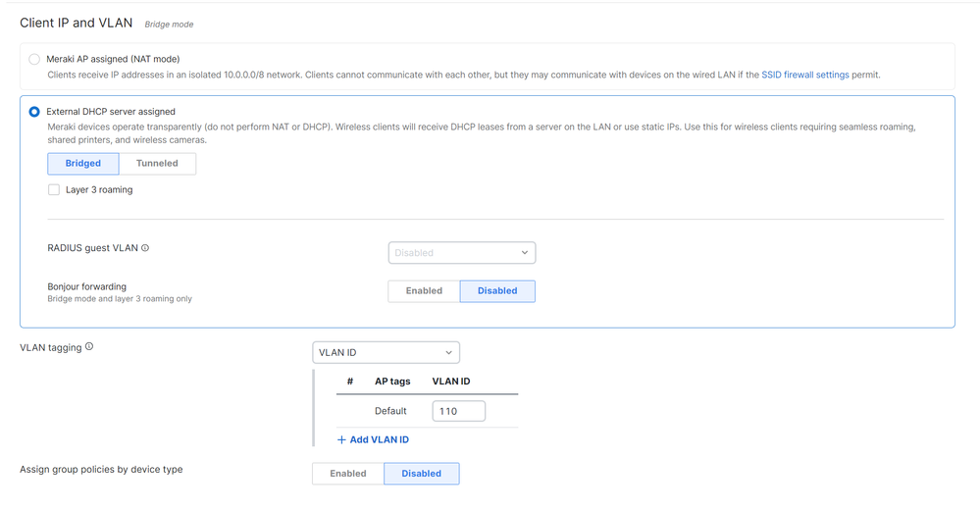Image resolution: width=980 pixels, height=510 pixels.
Task: Open the SSID firewall settings link
Action: pos(805,75)
